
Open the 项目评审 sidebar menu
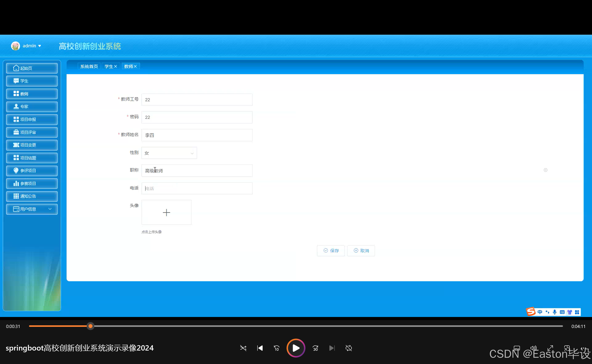tap(32, 132)
